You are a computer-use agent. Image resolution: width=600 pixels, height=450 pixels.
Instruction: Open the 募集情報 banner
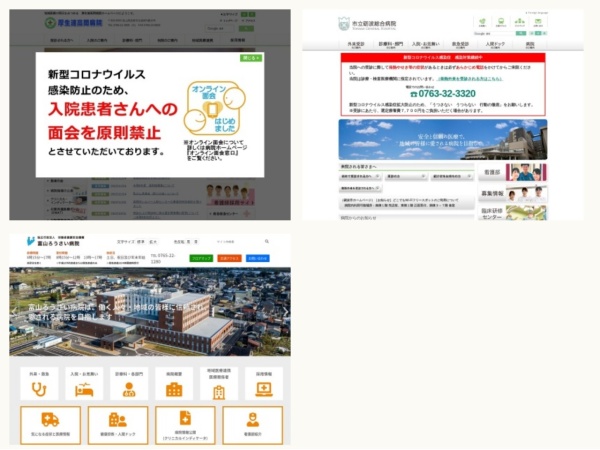pos(512,194)
